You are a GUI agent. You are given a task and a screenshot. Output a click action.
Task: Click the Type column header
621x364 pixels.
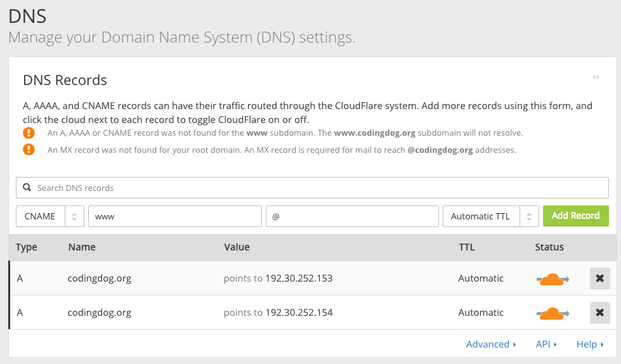26,247
